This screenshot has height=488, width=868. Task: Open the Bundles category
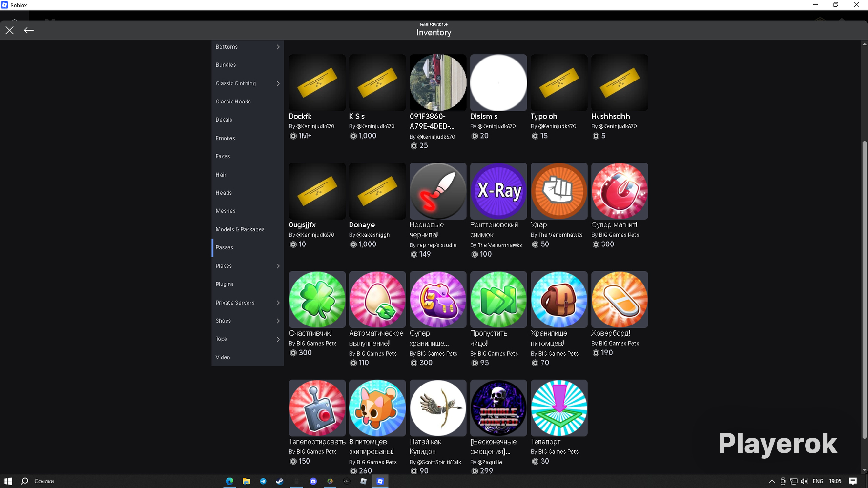coord(248,65)
